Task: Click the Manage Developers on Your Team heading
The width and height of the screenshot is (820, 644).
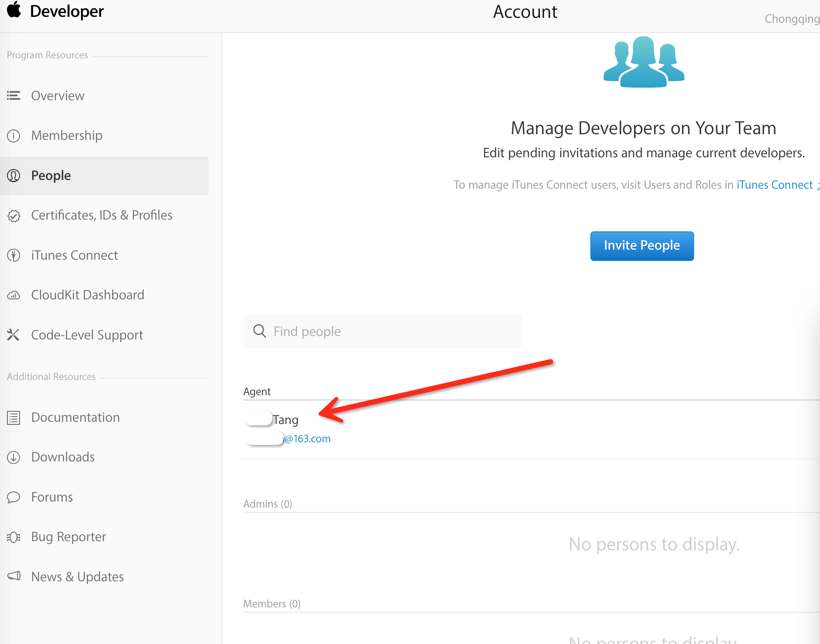Action: point(644,128)
